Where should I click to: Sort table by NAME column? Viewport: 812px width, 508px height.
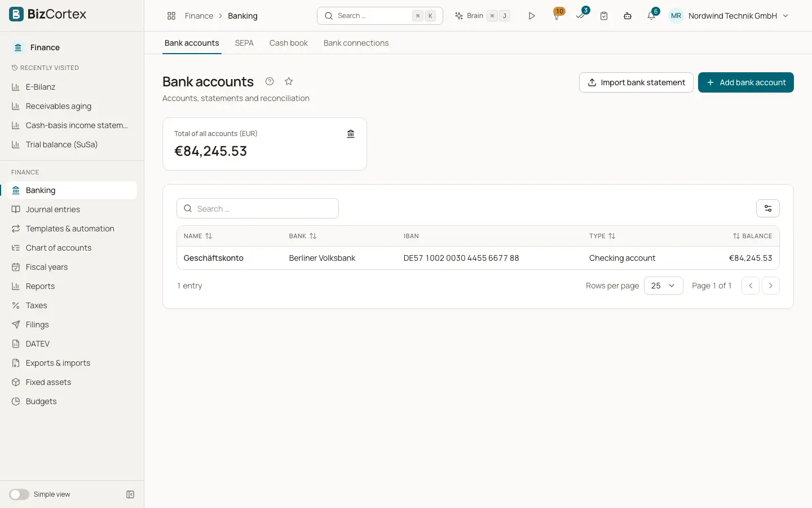pos(198,236)
